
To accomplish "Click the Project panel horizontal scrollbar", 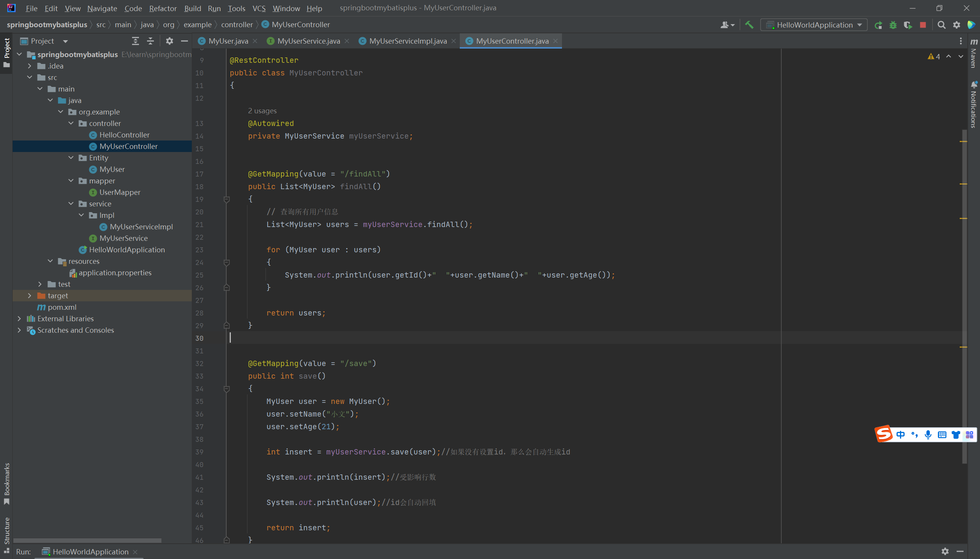I will tap(87, 540).
